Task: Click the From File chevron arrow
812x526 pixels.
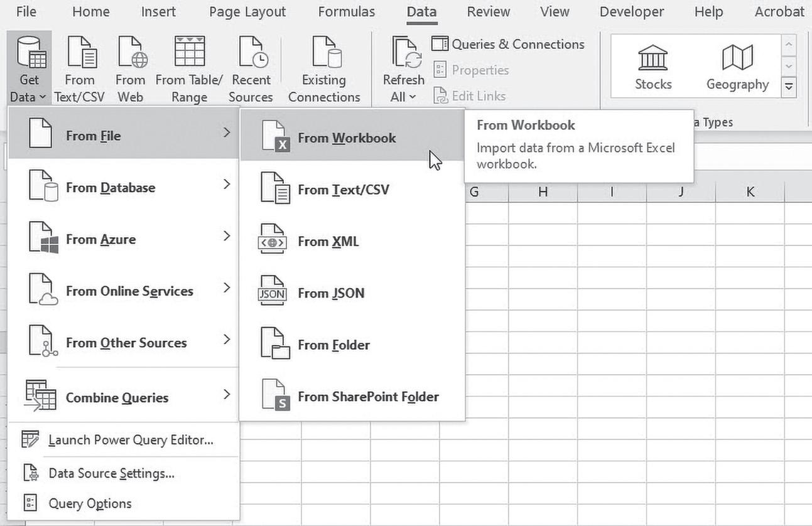Action: click(227, 132)
